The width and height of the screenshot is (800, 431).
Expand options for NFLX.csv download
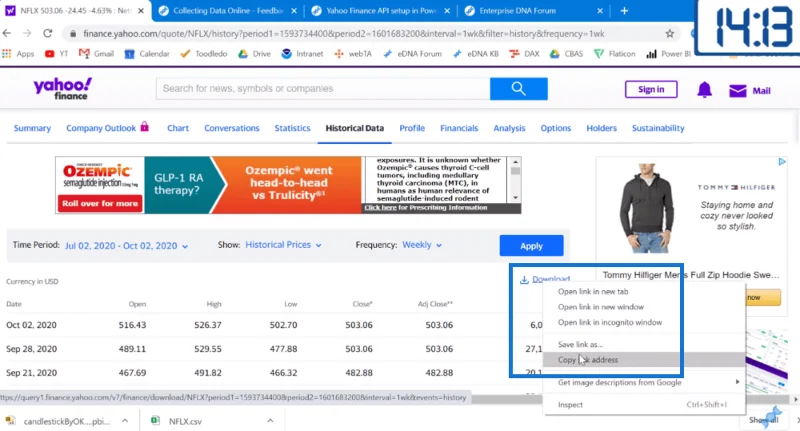coord(270,421)
